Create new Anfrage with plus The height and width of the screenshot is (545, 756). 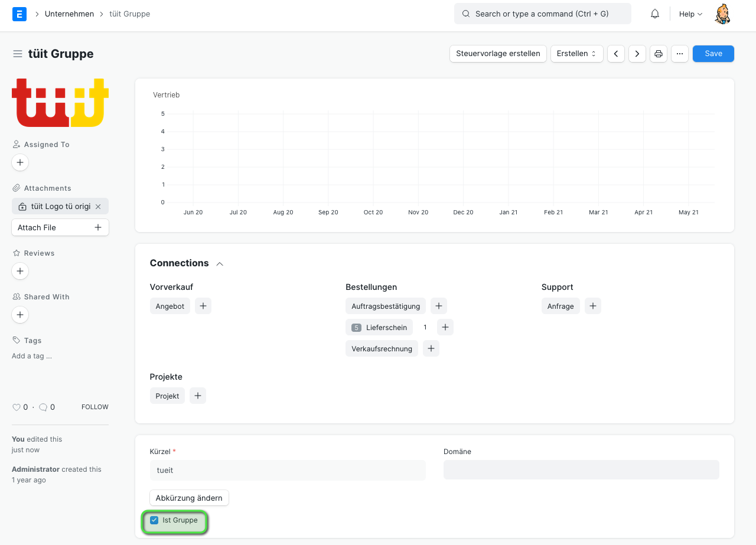593,306
